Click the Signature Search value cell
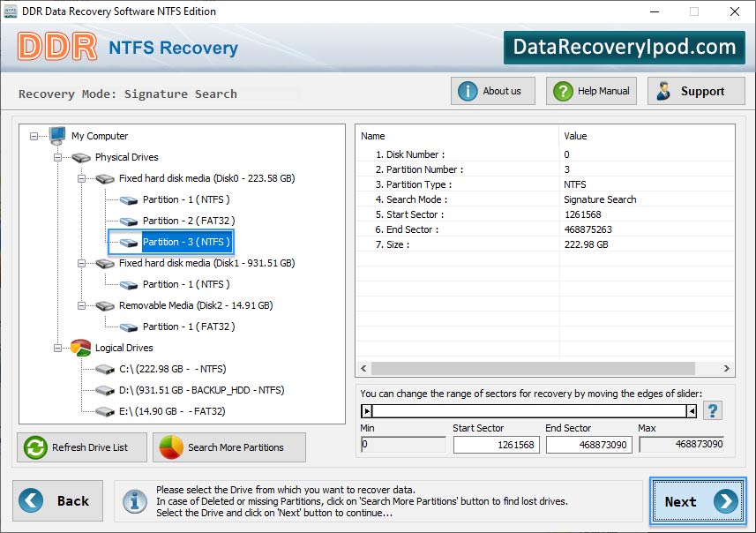Image resolution: width=756 pixels, height=533 pixels. pos(600,199)
